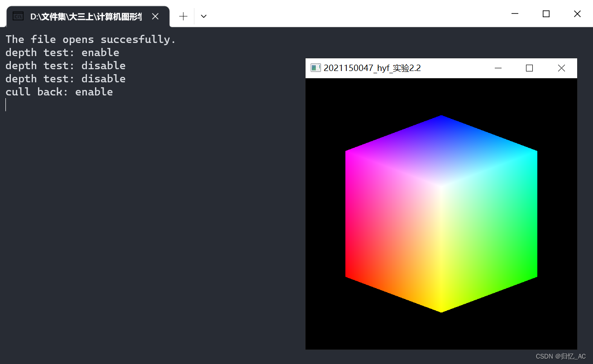Close the 实验2.2 cube window
The height and width of the screenshot is (364, 593).
[x=561, y=68]
